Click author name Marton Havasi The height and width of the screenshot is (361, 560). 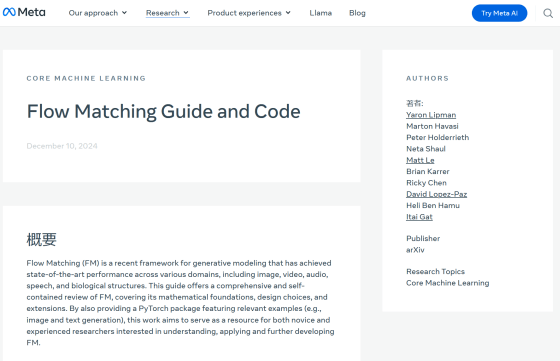(432, 126)
